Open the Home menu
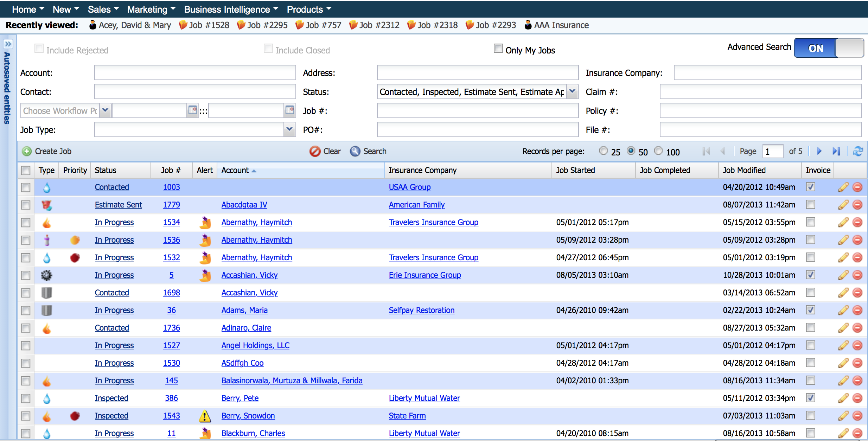This screenshot has height=441, width=868. click(x=28, y=9)
